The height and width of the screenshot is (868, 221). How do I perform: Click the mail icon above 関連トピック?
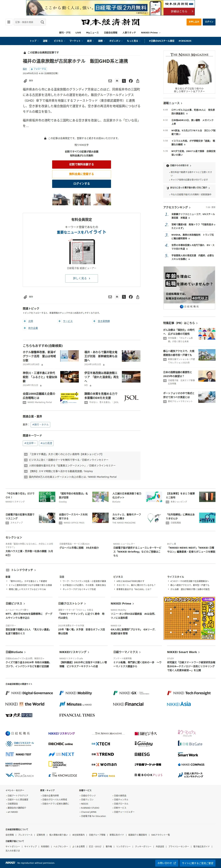(110, 297)
